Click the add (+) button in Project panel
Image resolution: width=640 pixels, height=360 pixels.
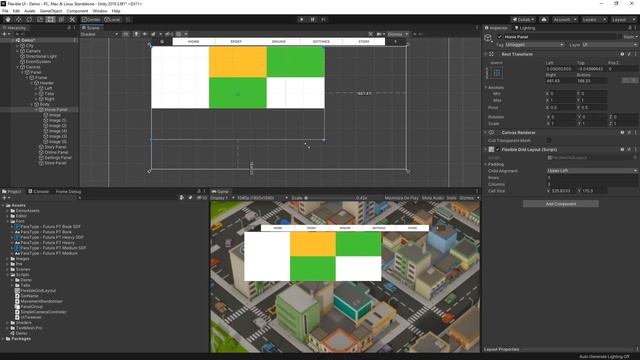tap(4, 198)
